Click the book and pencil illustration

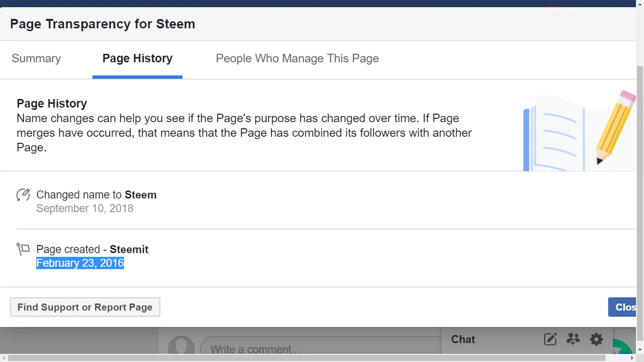click(x=580, y=131)
